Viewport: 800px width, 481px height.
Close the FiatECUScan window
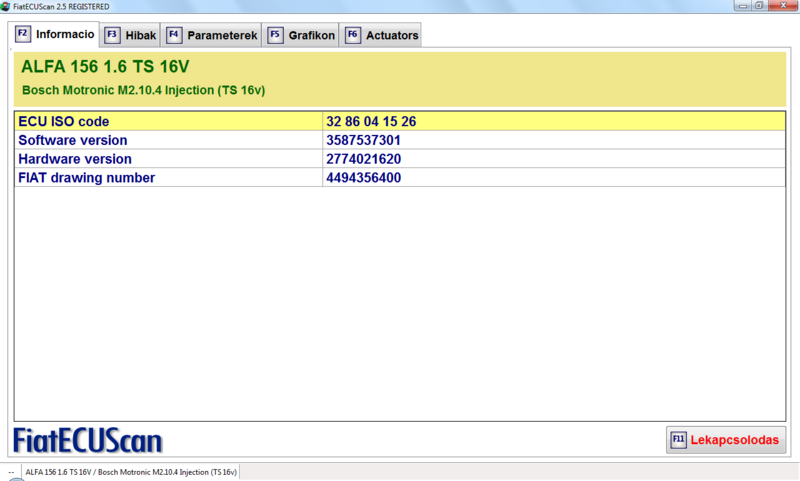(x=783, y=6)
